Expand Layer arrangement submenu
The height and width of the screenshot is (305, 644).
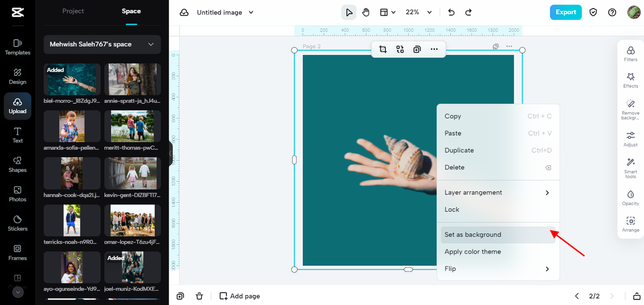point(498,192)
